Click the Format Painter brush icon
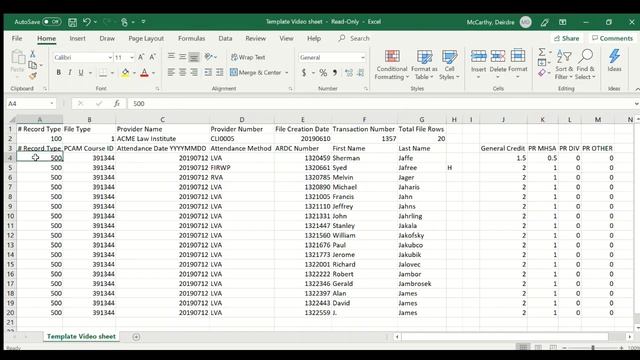This screenshot has width=640, height=360. click(x=33, y=76)
